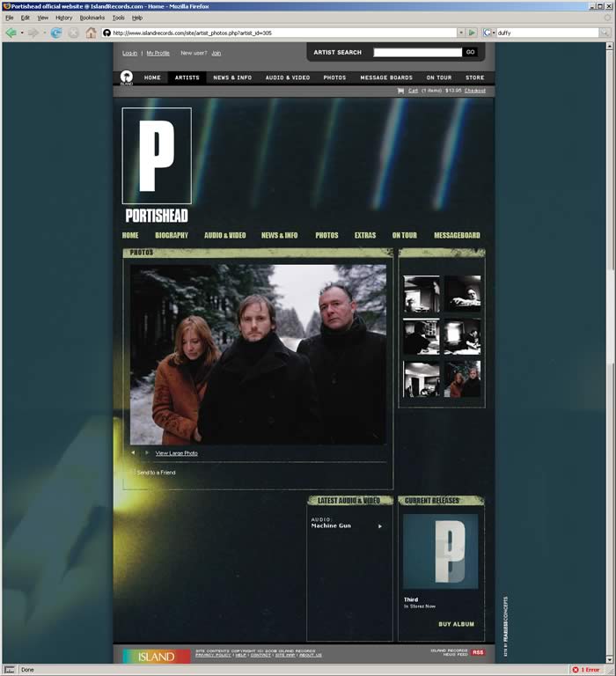Click the Privacy Policy footer link
The height and width of the screenshot is (676, 616).
pos(213,655)
